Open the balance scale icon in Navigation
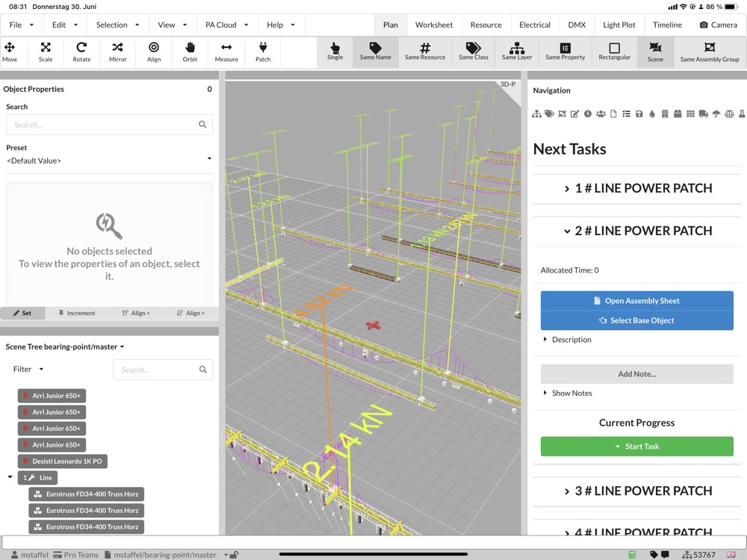The image size is (747, 560). (x=729, y=114)
